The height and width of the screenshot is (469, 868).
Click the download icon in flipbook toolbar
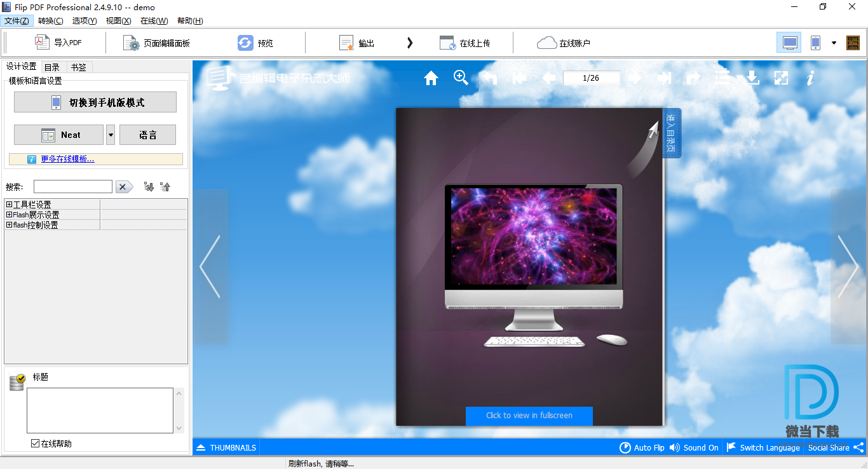point(752,78)
